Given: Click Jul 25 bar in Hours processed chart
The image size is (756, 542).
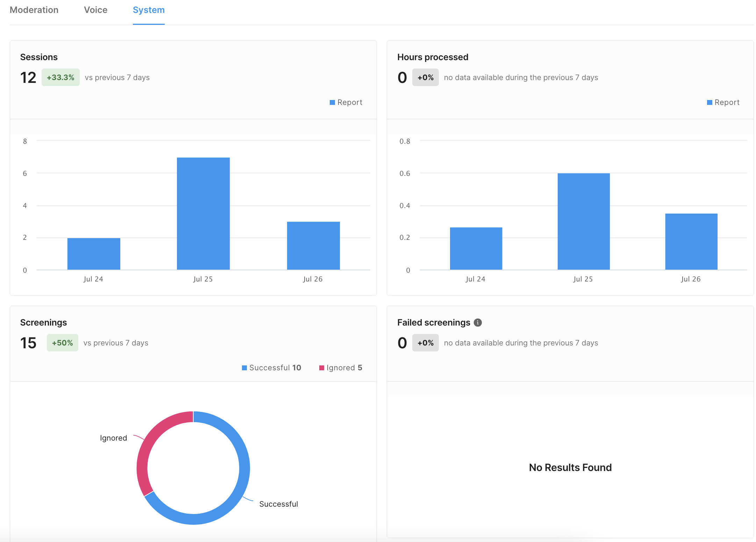Looking at the screenshot, I should [x=583, y=221].
